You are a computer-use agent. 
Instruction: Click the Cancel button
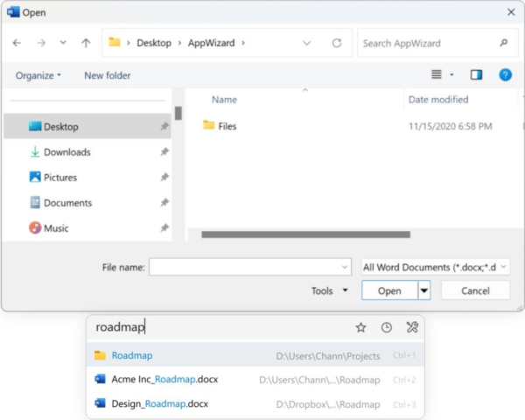[475, 290]
